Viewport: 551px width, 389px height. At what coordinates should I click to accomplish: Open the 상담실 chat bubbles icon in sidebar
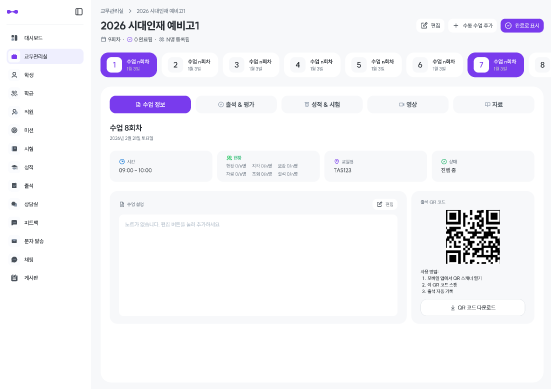(x=14, y=204)
